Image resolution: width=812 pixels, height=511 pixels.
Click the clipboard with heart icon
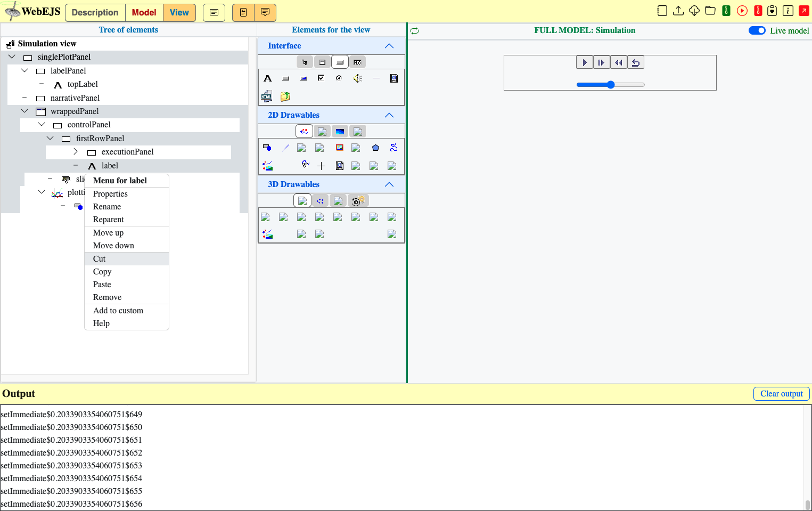click(772, 11)
